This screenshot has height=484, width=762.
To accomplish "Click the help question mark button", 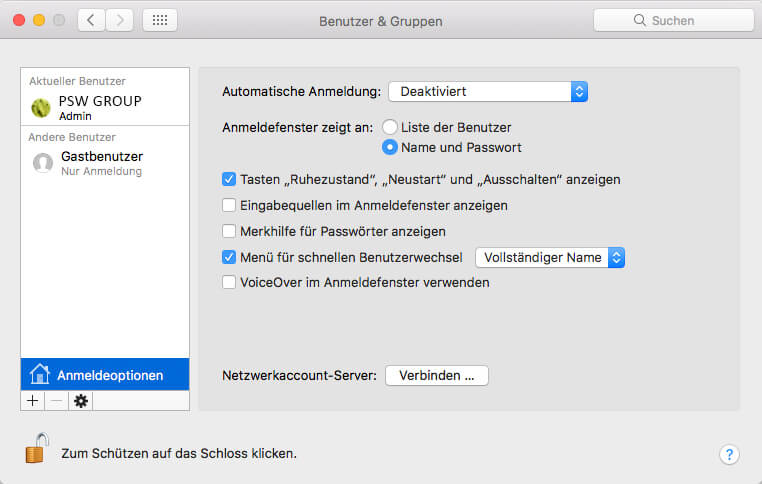I will (729, 454).
